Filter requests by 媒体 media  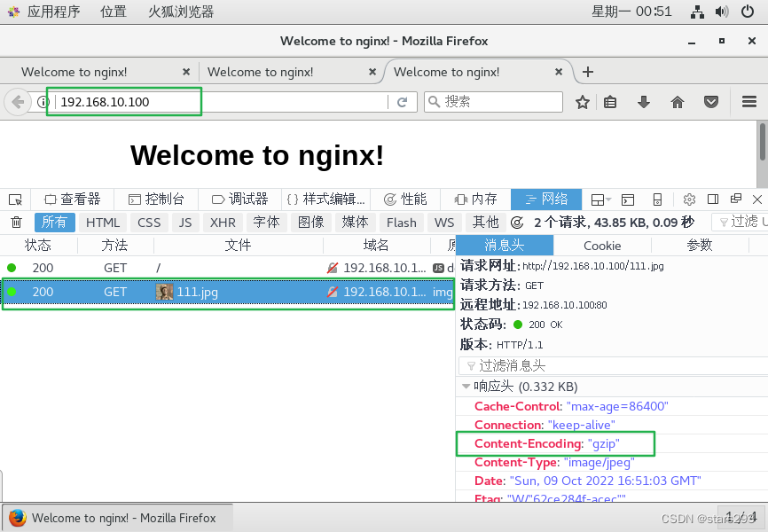[355, 223]
